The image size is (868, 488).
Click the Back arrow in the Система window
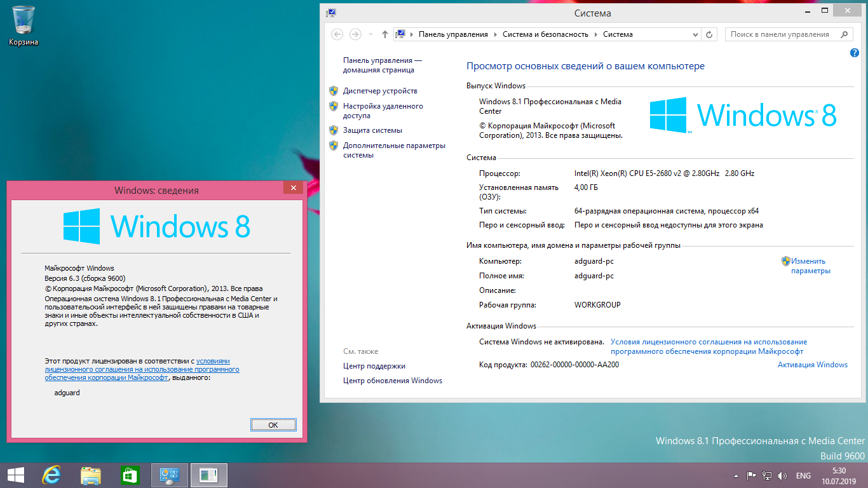337,34
